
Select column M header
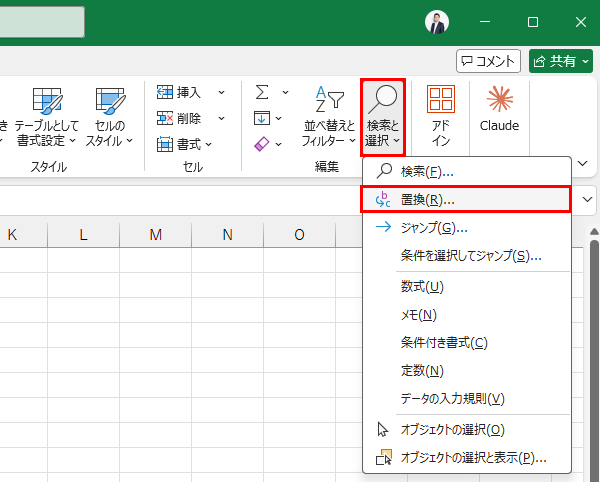click(x=155, y=234)
